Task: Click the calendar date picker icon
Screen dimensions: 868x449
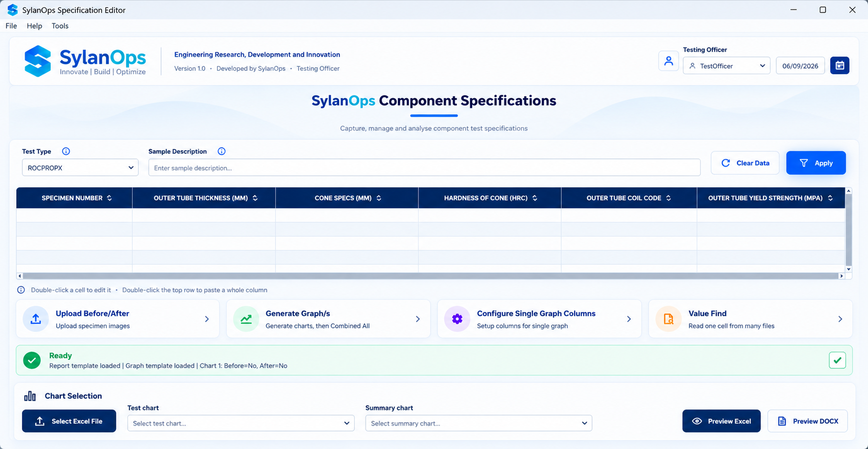Action: point(840,65)
